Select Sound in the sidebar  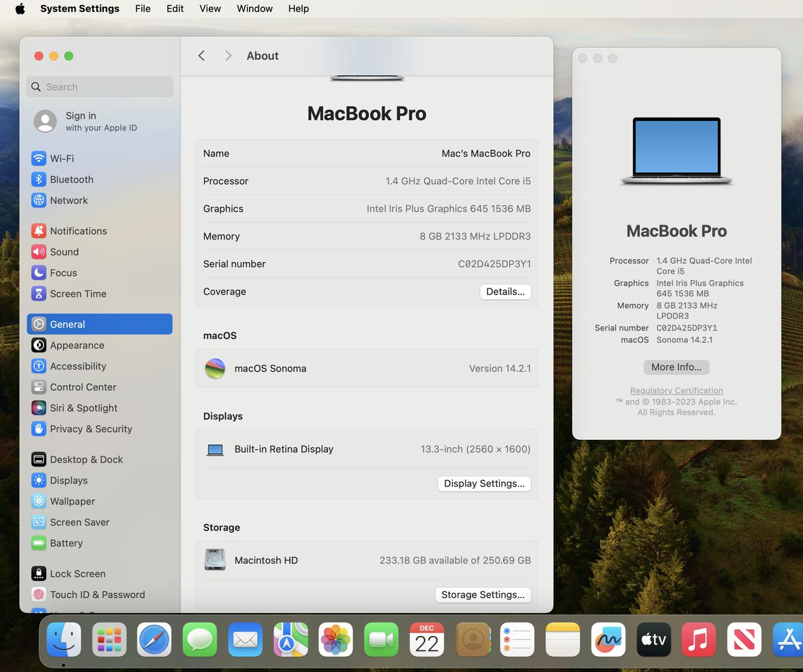(x=100, y=251)
